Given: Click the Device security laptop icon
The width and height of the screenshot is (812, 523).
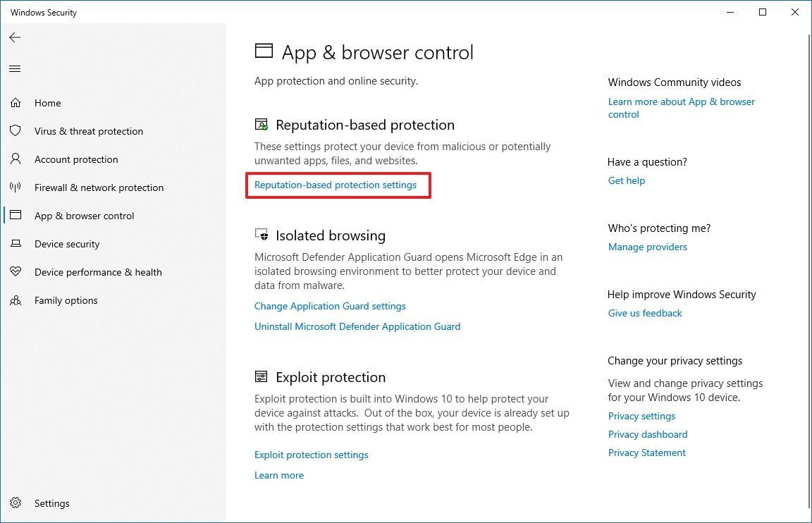Looking at the screenshot, I should 16,243.
